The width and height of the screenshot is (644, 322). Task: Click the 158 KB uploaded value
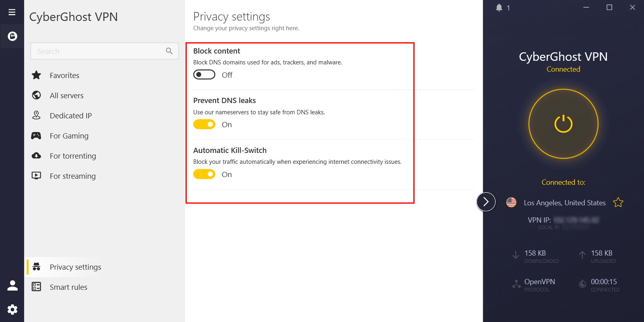tap(601, 253)
